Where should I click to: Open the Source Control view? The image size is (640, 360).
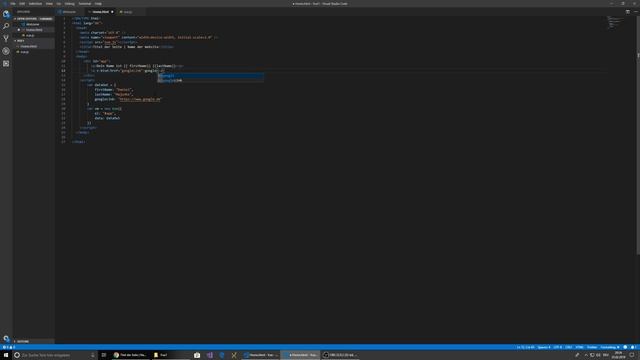pyautogui.click(x=6, y=38)
